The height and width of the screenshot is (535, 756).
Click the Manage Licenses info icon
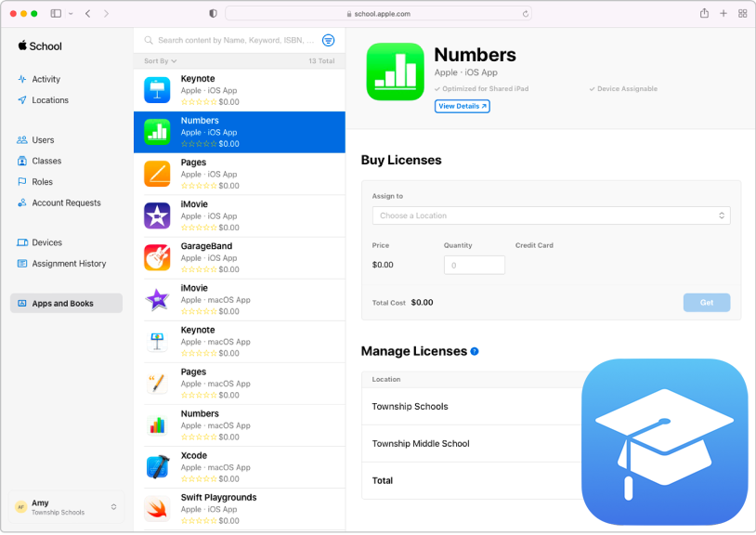click(475, 351)
